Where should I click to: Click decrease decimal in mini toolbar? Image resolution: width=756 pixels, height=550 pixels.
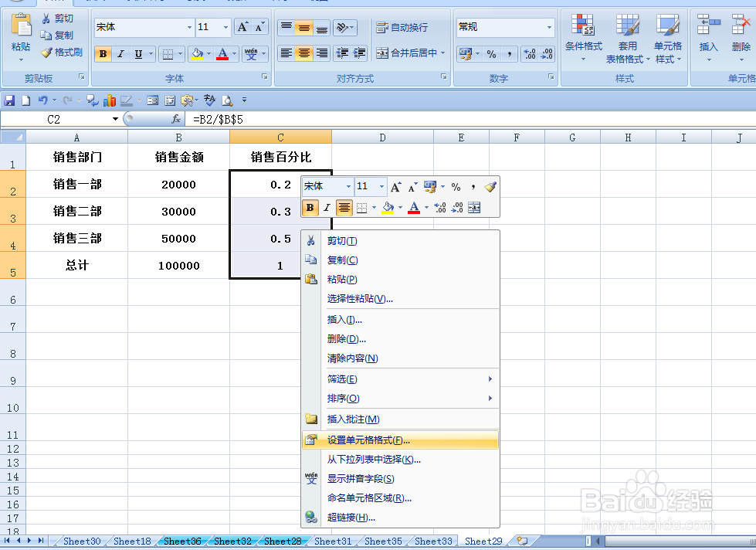[x=456, y=208]
